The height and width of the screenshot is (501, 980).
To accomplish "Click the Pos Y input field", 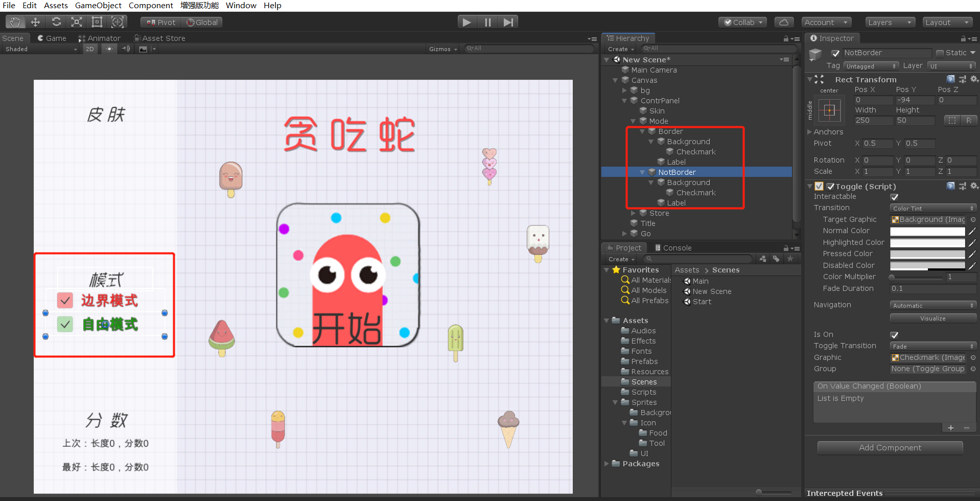I will tap(916, 100).
